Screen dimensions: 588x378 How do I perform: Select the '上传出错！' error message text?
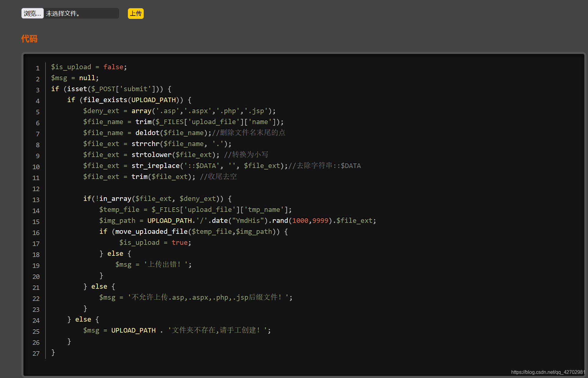click(167, 264)
